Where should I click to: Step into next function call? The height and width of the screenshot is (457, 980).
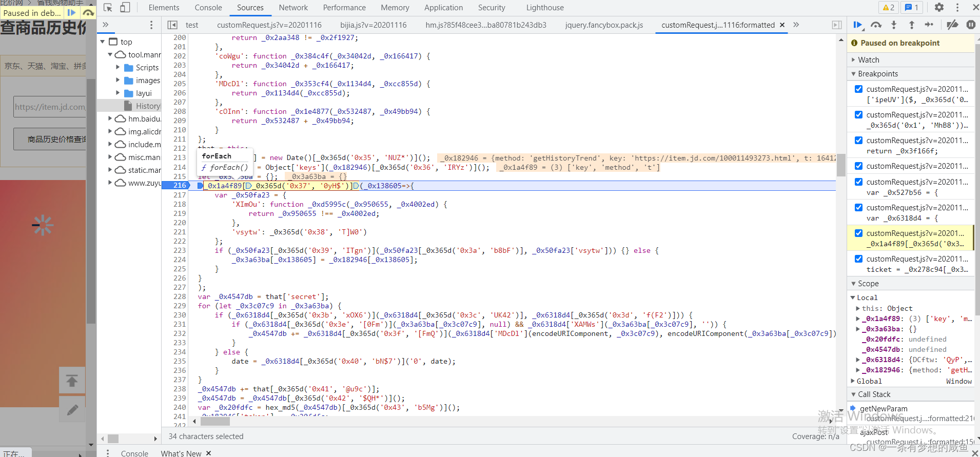click(x=894, y=25)
